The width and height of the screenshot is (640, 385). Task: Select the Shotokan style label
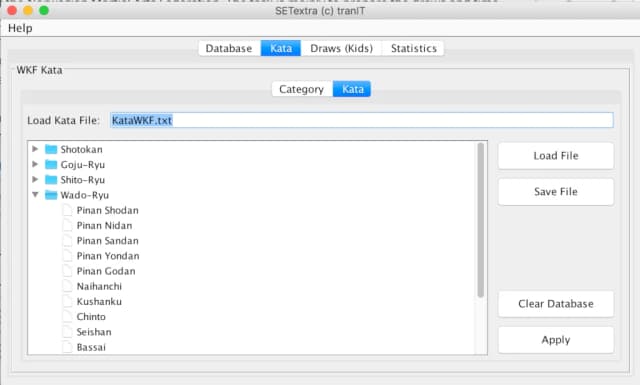82,149
